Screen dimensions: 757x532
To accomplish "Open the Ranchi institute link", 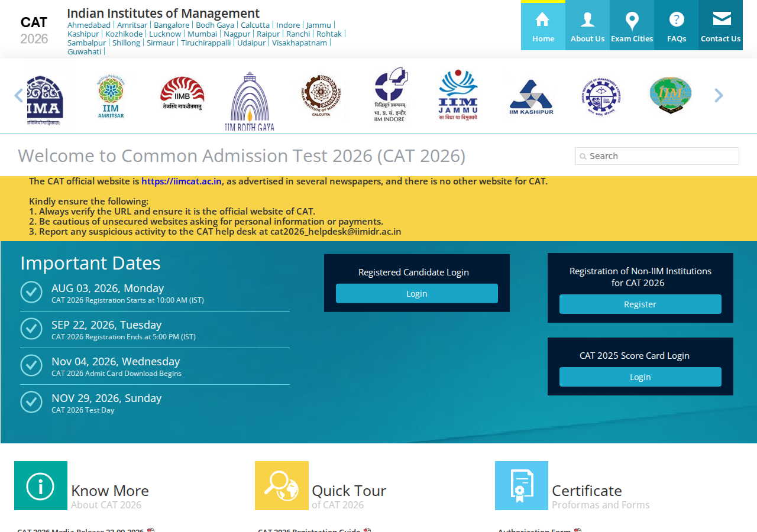I will (x=298, y=34).
